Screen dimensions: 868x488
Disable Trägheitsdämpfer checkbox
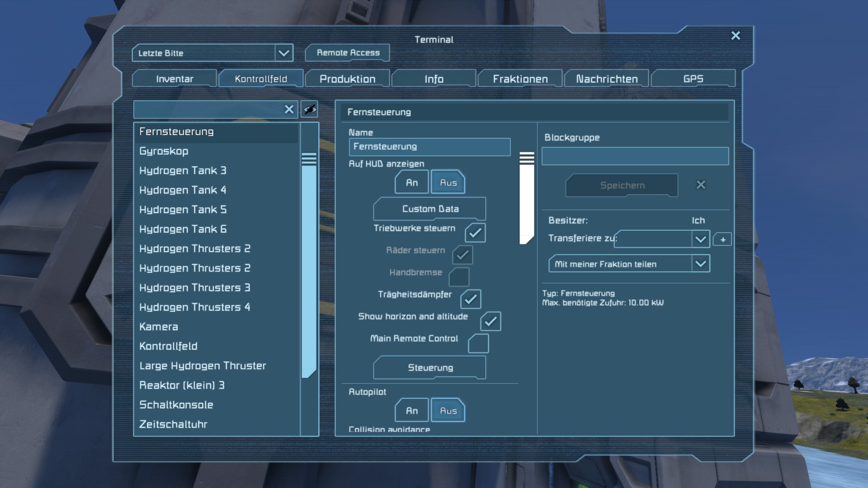point(471,299)
